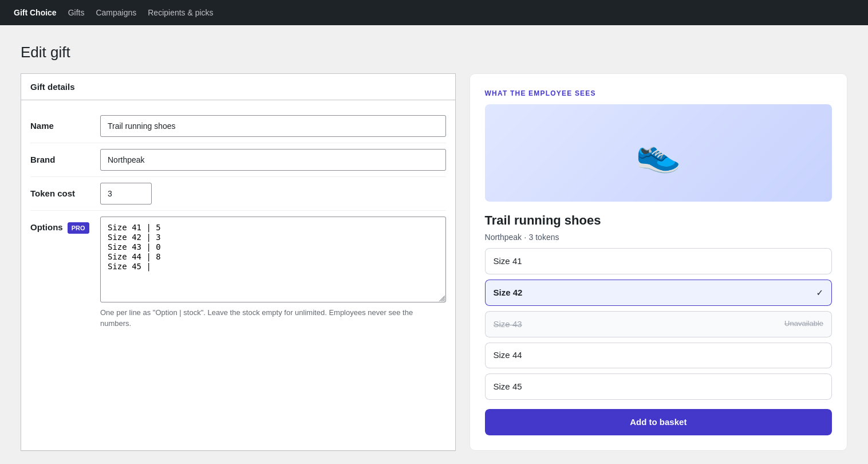Focus the Brand input field
868x464 pixels.
coord(273,160)
